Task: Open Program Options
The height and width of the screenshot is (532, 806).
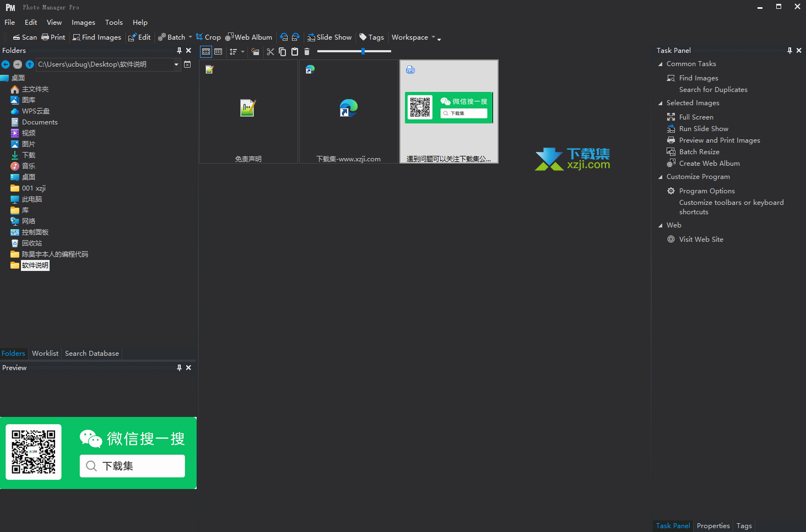Action: point(707,191)
